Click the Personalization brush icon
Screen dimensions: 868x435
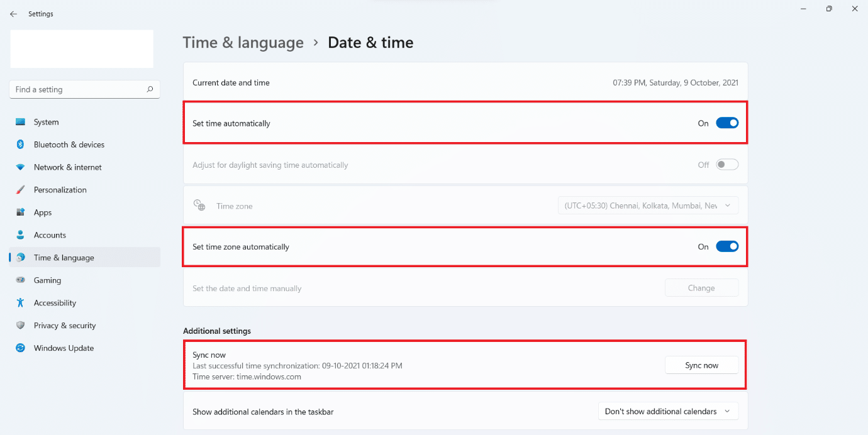[x=21, y=190]
